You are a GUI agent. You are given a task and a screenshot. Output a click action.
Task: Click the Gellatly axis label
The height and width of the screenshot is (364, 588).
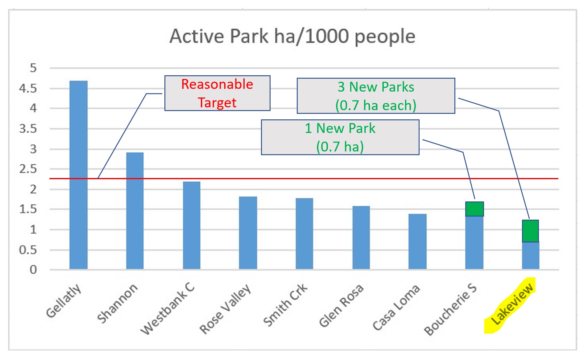coord(64,301)
